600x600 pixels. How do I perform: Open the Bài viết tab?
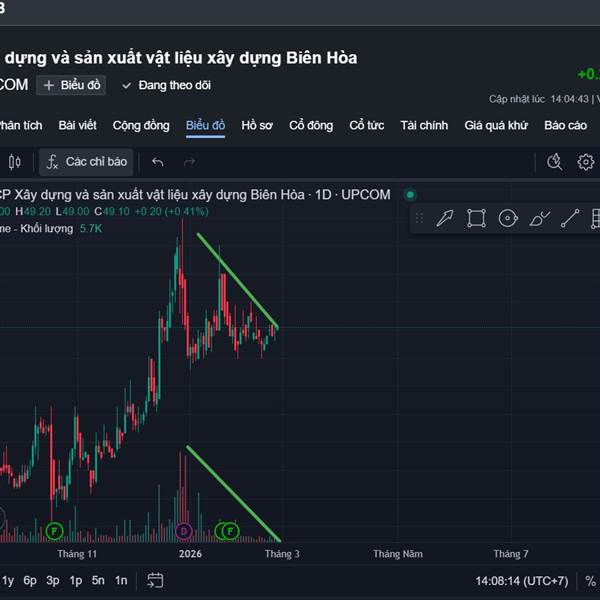click(77, 126)
